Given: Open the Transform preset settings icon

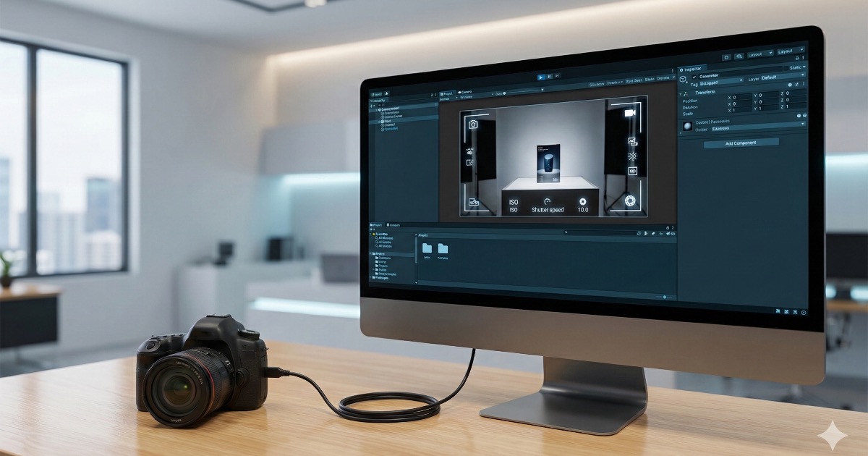Looking at the screenshot, I should coord(797,84).
